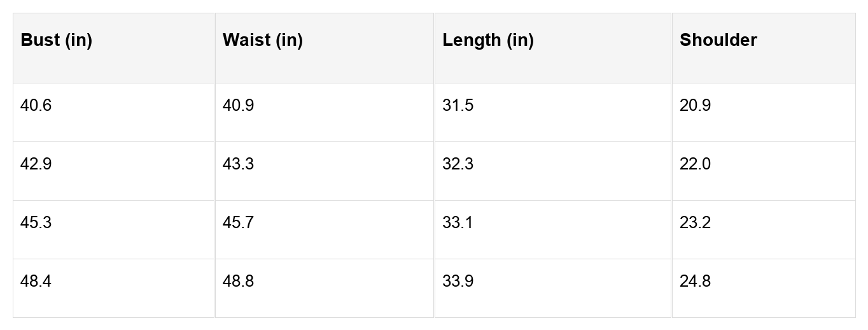This screenshot has width=868, height=330.
Task: Select the waist value 48.8
Action: click(x=239, y=282)
